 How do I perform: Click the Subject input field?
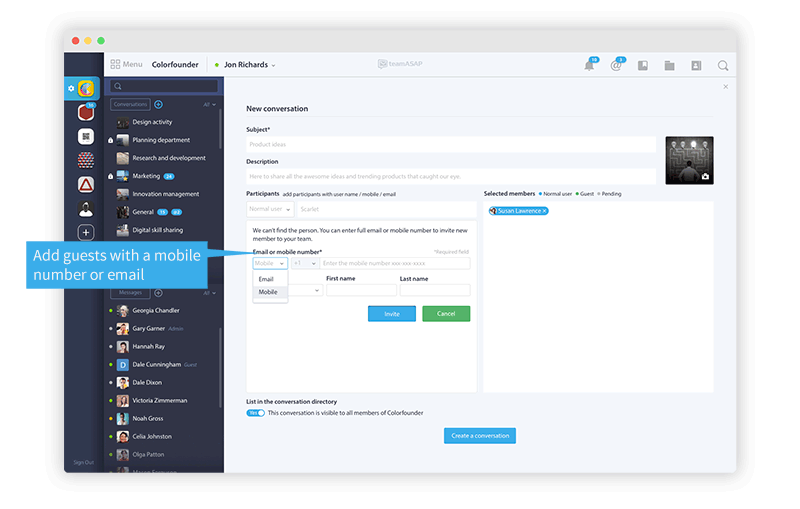click(x=451, y=144)
